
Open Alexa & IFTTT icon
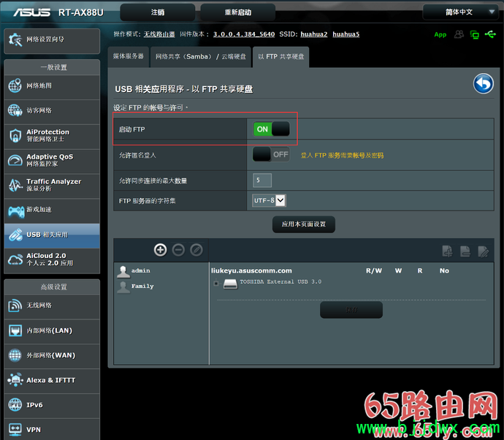[x=15, y=380]
